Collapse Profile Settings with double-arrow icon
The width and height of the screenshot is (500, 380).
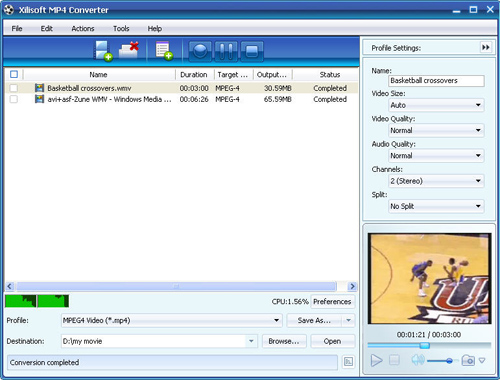[x=486, y=47]
